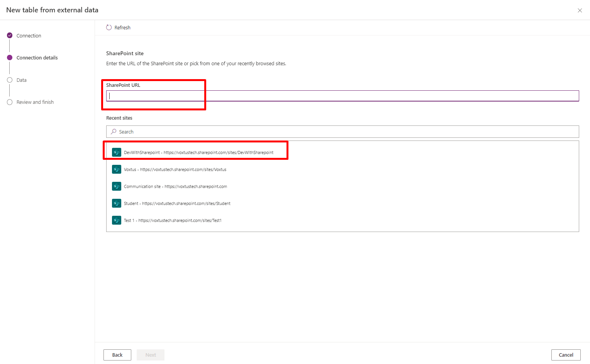Focus the SharePoint URL text field
Image resolution: width=590 pixels, height=364 pixels.
click(x=342, y=96)
